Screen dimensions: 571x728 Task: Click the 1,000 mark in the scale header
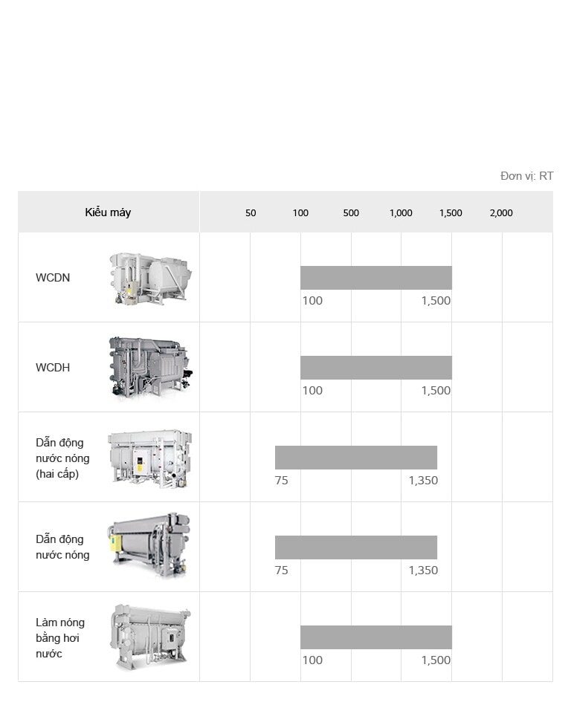pos(401,213)
